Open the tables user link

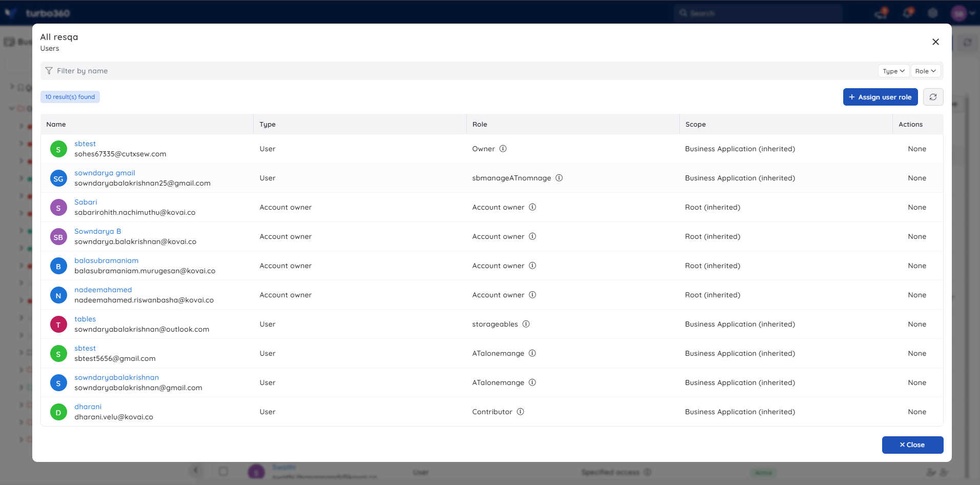[x=85, y=319]
